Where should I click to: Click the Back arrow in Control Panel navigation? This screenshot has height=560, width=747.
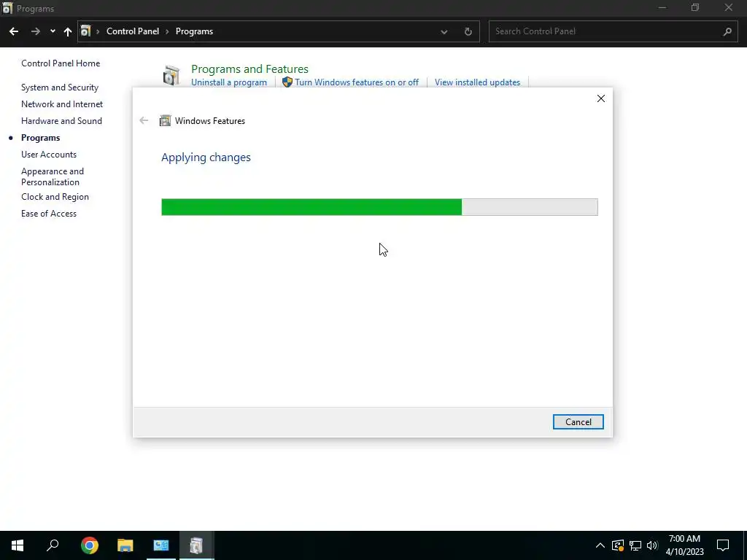click(x=14, y=31)
